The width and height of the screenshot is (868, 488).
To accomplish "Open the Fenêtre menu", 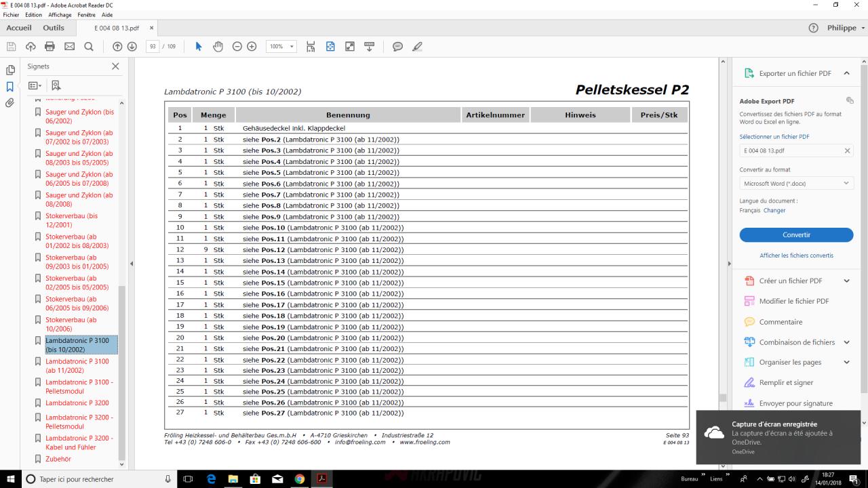I will [87, 15].
